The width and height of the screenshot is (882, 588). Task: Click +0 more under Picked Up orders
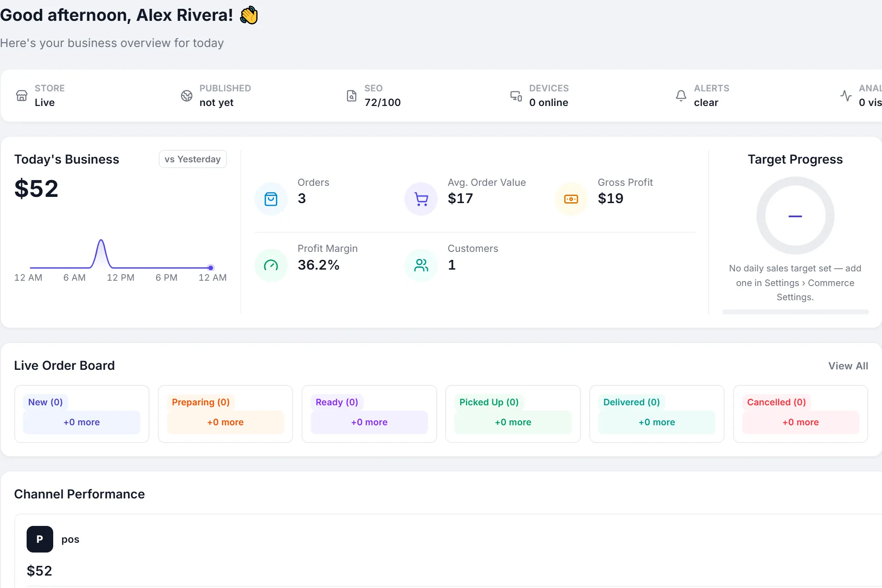point(513,422)
